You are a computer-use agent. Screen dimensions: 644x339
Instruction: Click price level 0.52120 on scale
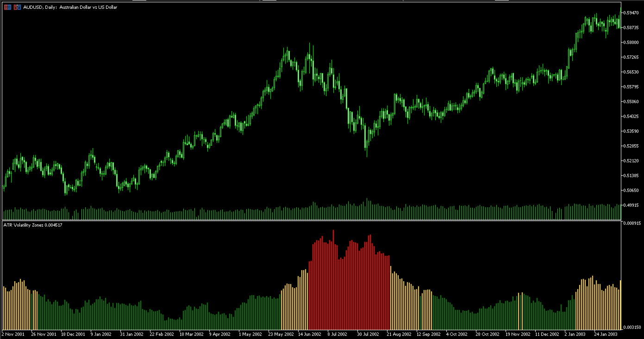pos(632,160)
